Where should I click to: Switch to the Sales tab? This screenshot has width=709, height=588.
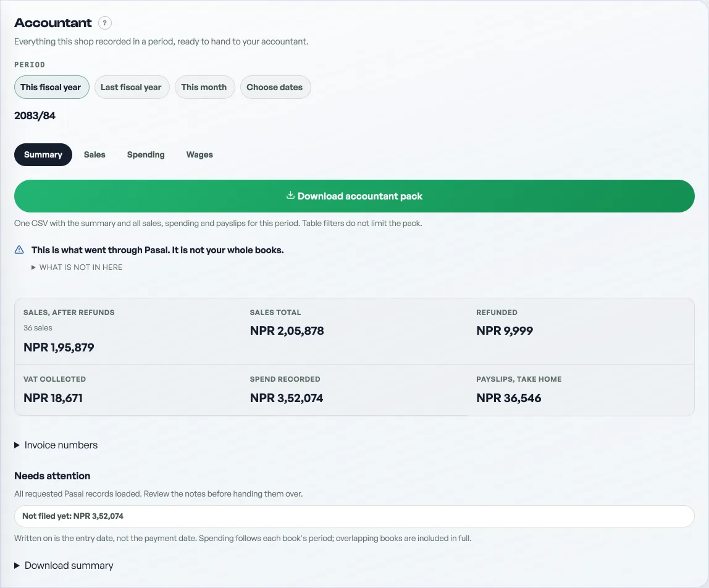pyautogui.click(x=94, y=154)
